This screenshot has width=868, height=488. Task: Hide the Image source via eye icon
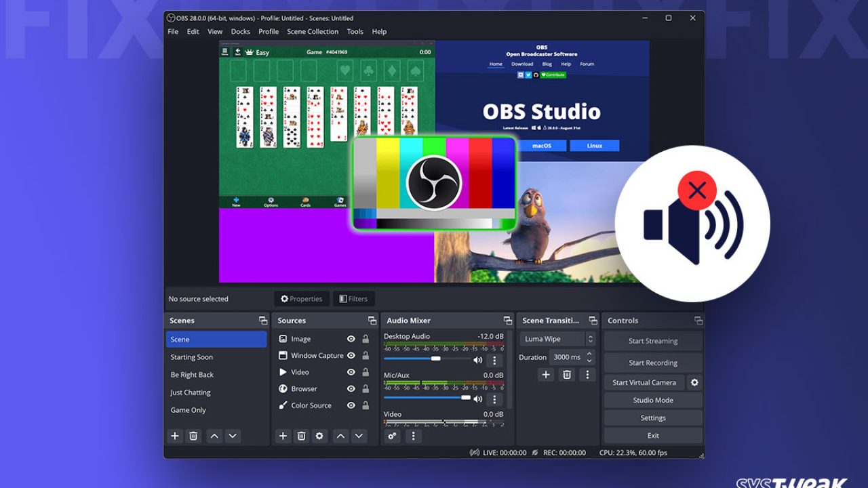tap(351, 339)
